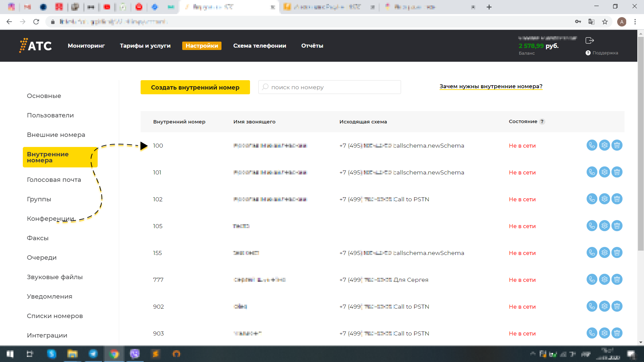The image size is (644, 362).
Task: Click trash icon for extension 903
Action: 617,333
